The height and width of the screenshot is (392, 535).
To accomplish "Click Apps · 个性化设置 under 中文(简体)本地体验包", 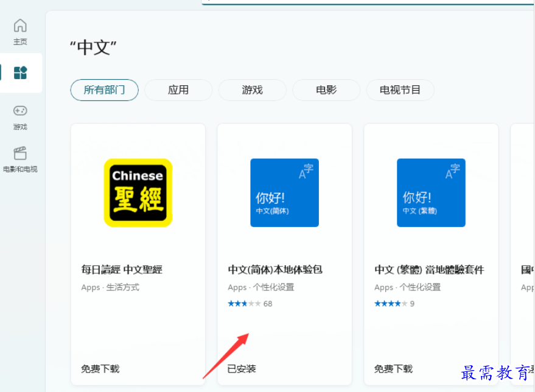I will [261, 287].
